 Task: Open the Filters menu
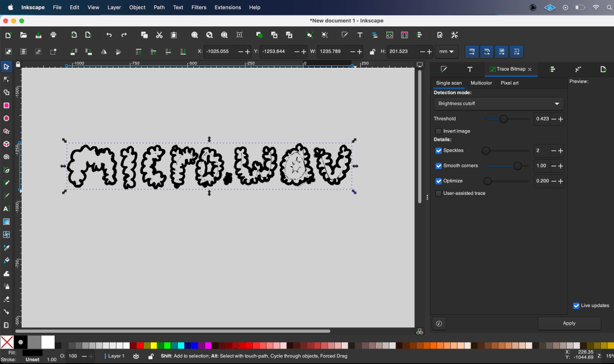pos(199,8)
